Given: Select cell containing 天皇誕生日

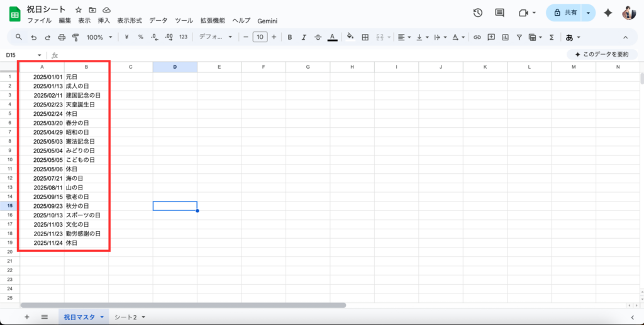Looking at the screenshot, I should pyautogui.click(x=86, y=105).
